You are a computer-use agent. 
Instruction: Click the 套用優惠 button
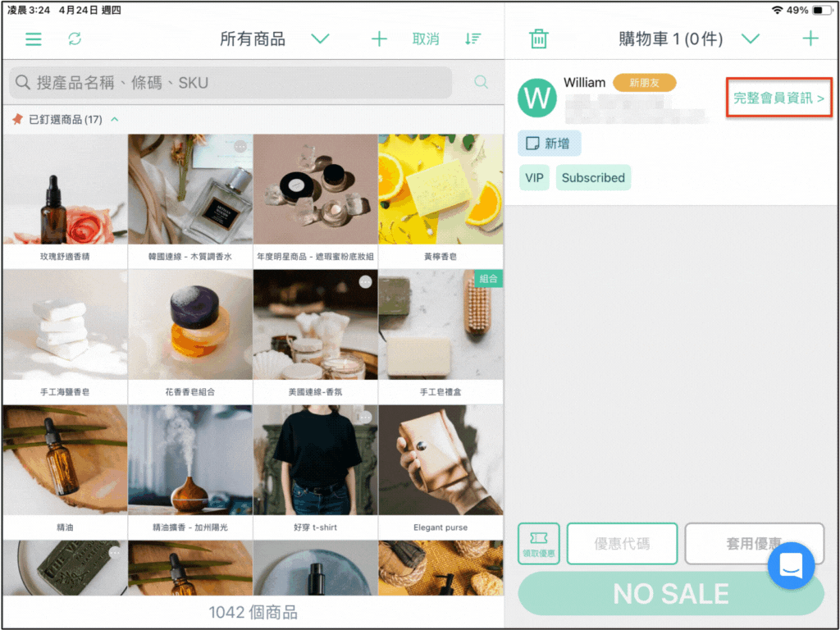coord(754,543)
